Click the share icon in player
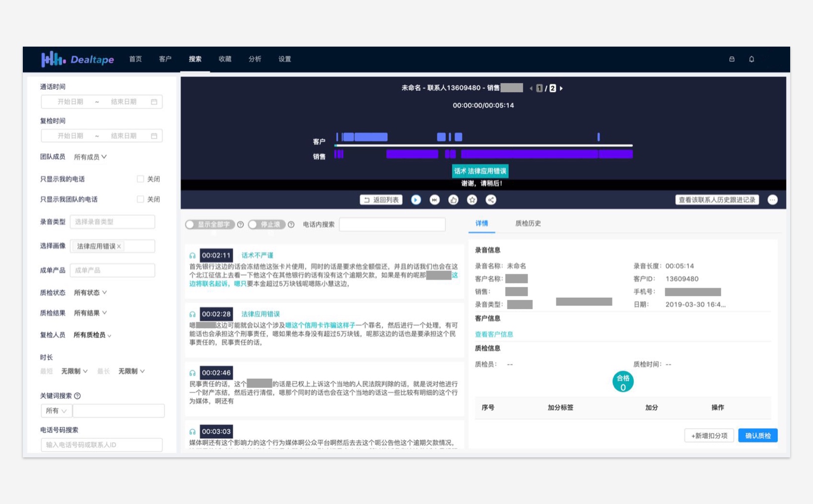The height and width of the screenshot is (504, 813). (x=491, y=200)
